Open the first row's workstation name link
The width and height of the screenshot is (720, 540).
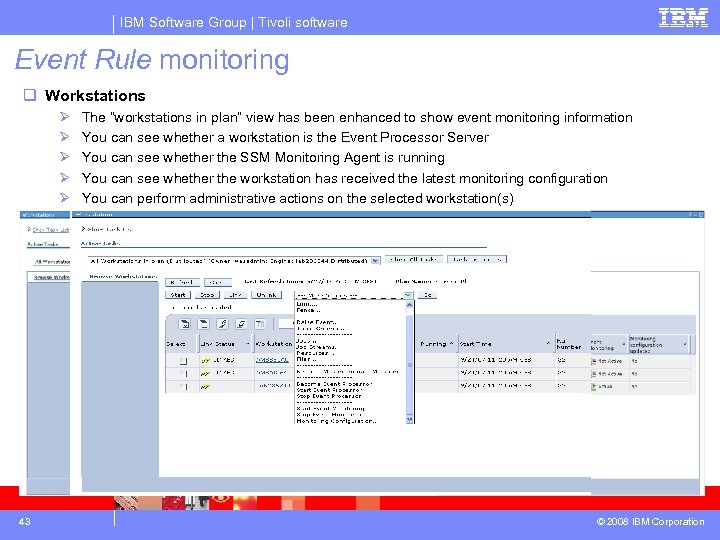[x=272, y=360]
